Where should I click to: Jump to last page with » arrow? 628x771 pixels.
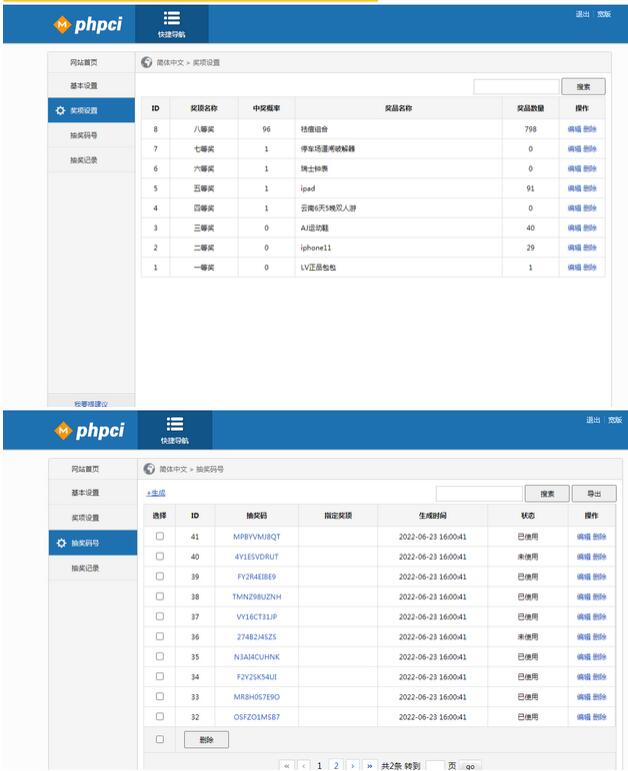pos(369,766)
